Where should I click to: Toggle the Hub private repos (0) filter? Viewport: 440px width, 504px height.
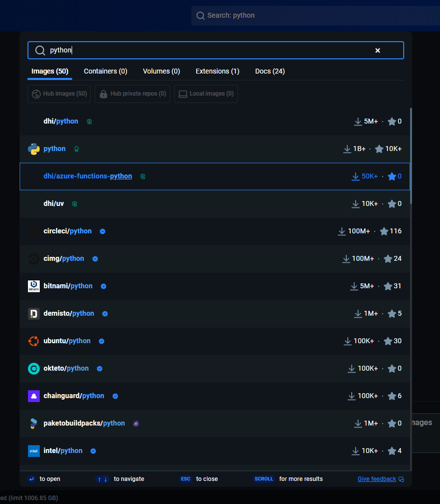click(132, 94)
